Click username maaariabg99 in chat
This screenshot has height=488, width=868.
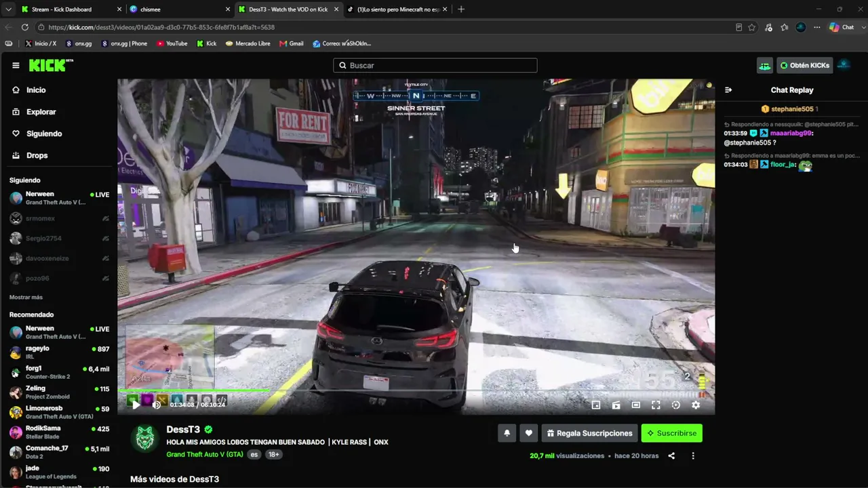point(791,134)
